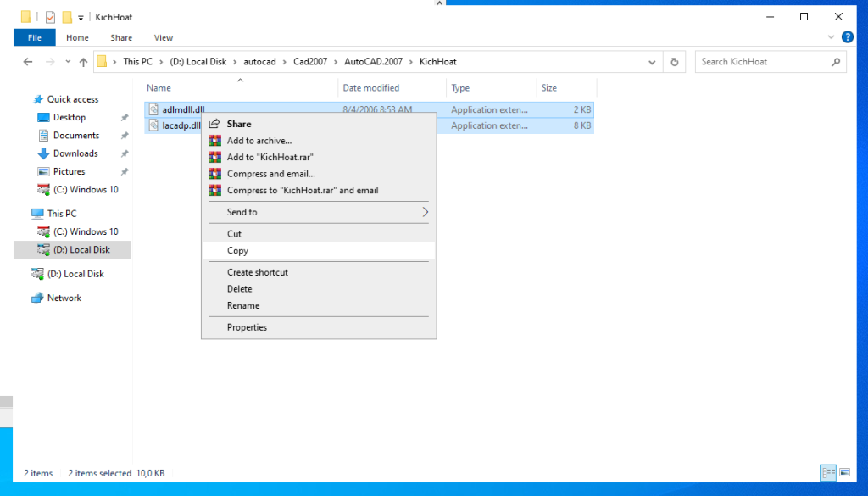
Task: Switch to large icons view in status bar
Action: tap(843, 472)
